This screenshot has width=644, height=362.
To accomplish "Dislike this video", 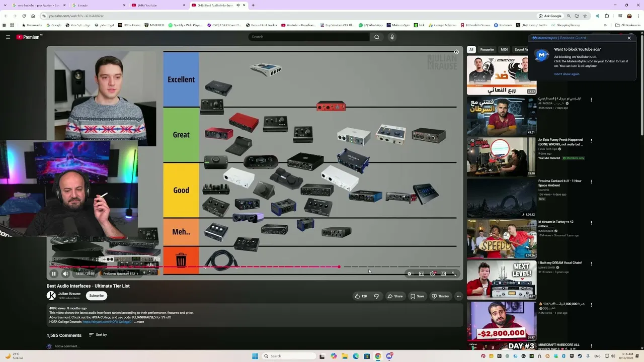I will click(x=376, y=296).
